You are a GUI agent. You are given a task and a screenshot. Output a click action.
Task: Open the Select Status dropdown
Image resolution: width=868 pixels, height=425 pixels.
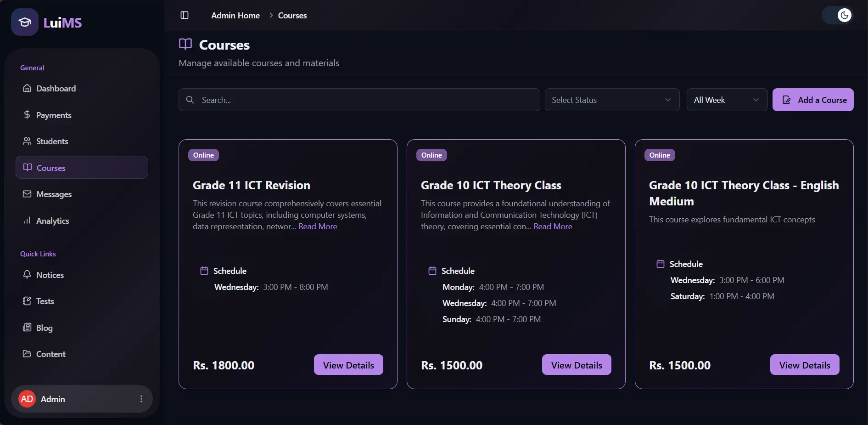tap(611, 100)
